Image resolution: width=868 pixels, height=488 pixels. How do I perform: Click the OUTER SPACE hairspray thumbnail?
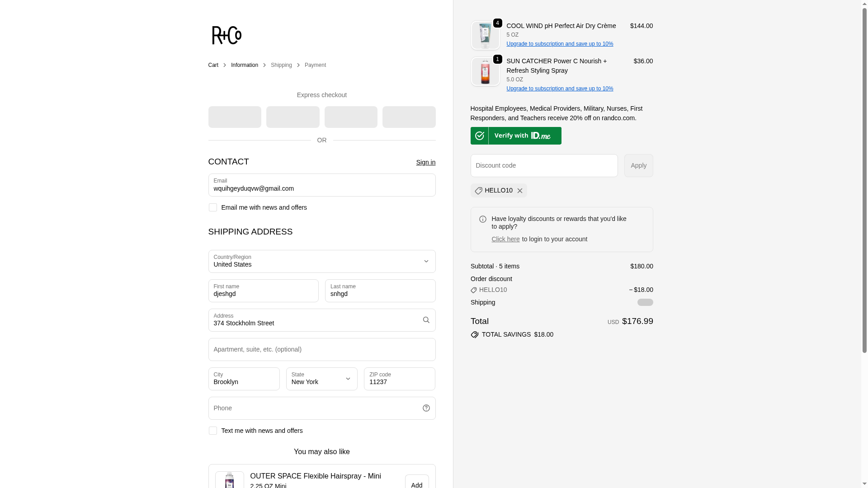click(229, 480)
